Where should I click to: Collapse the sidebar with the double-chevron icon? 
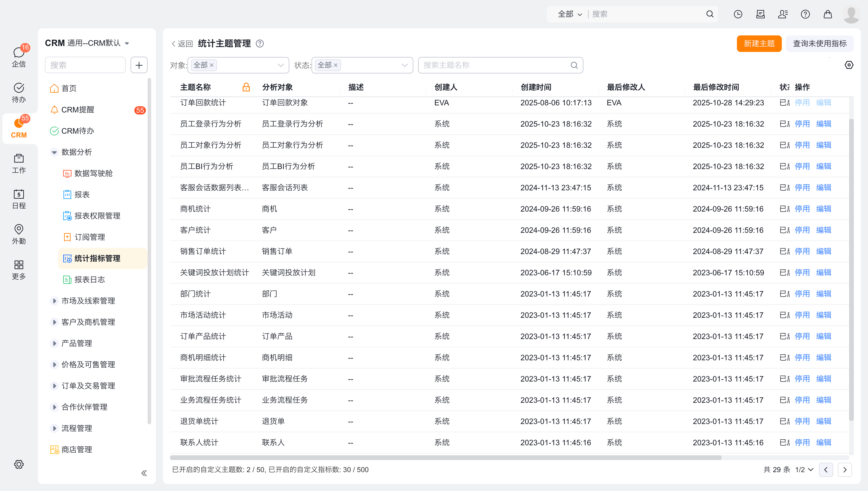click(144, 473)
